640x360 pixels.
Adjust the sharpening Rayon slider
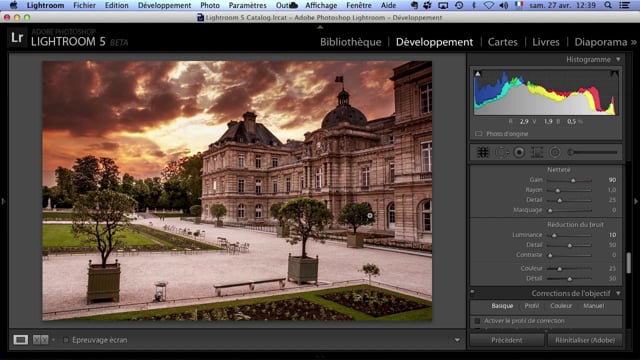pos(558,190)
